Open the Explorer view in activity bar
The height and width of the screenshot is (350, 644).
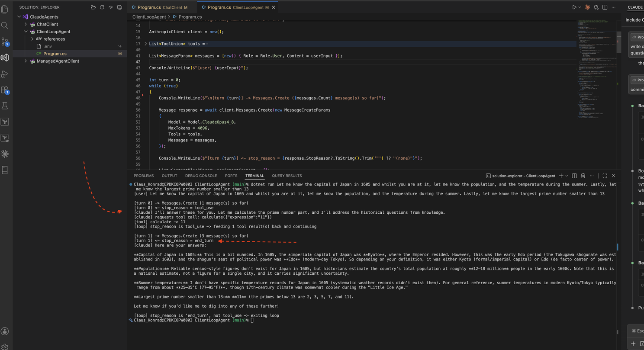pos(5,9)
